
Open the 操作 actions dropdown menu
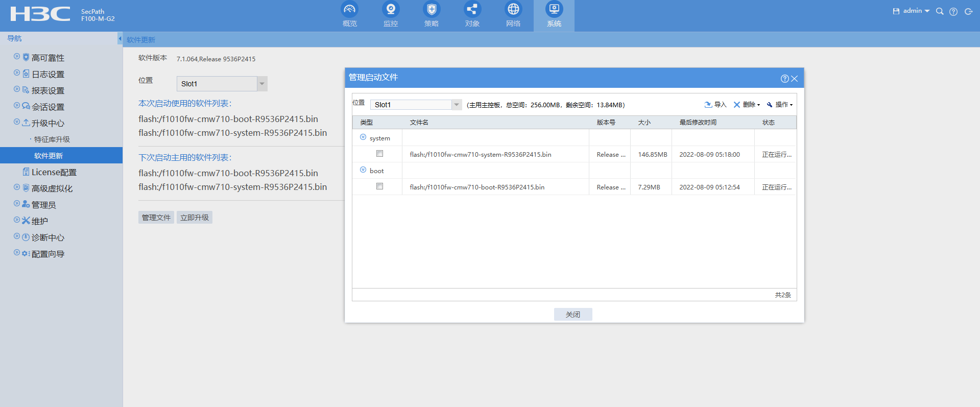[x=780, y=105]
